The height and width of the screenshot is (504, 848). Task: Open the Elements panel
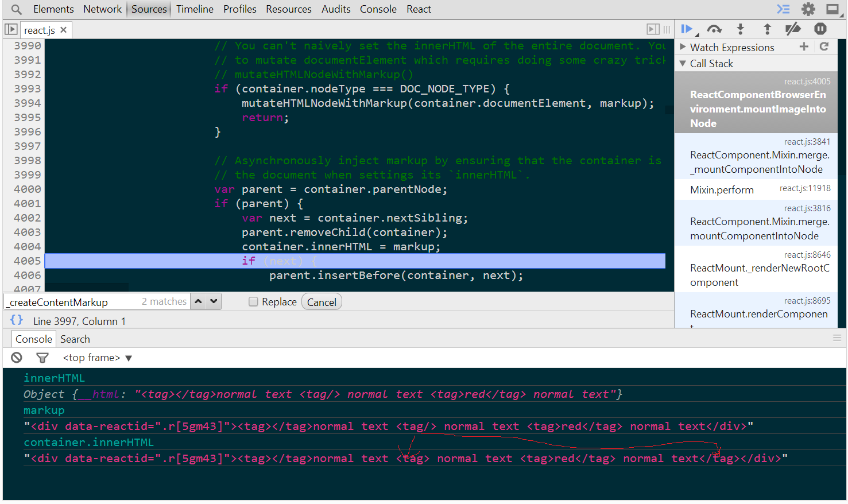click(53, 9)
